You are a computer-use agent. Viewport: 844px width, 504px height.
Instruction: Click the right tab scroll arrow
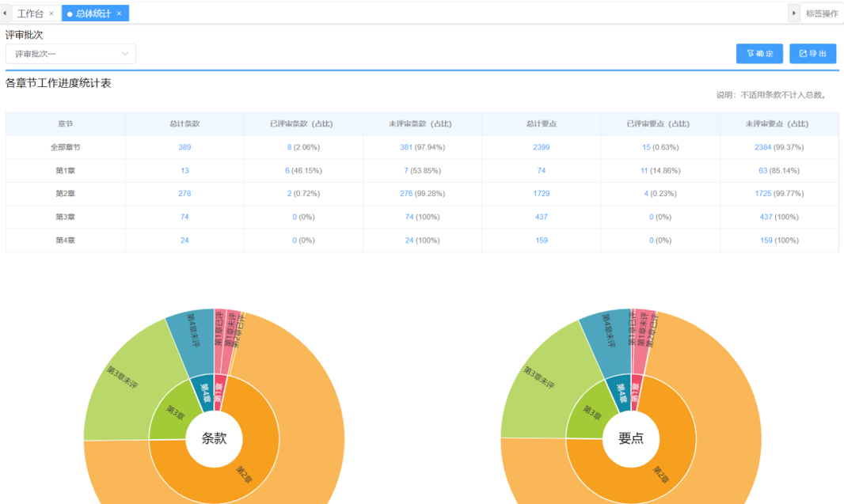click(x=793, y=13)
